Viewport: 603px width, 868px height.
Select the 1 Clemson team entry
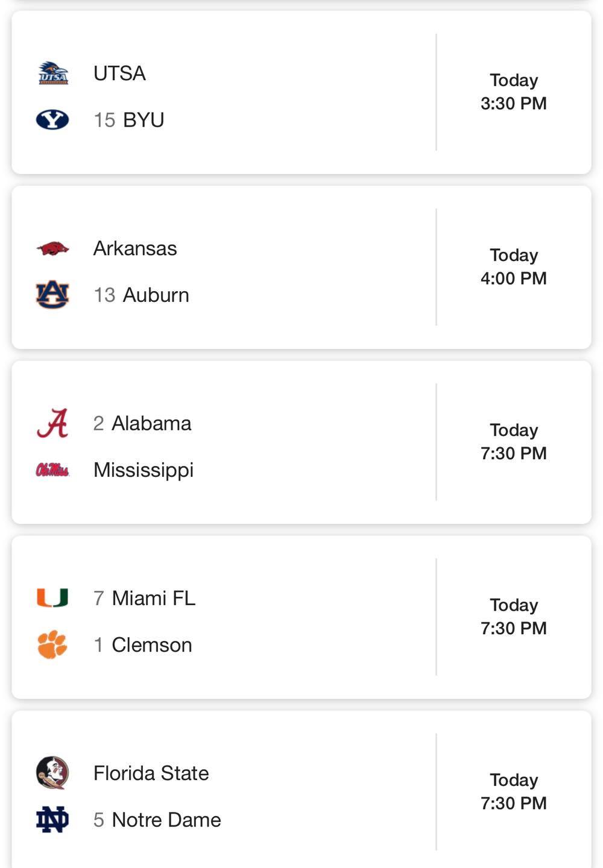tap(143, 645)
